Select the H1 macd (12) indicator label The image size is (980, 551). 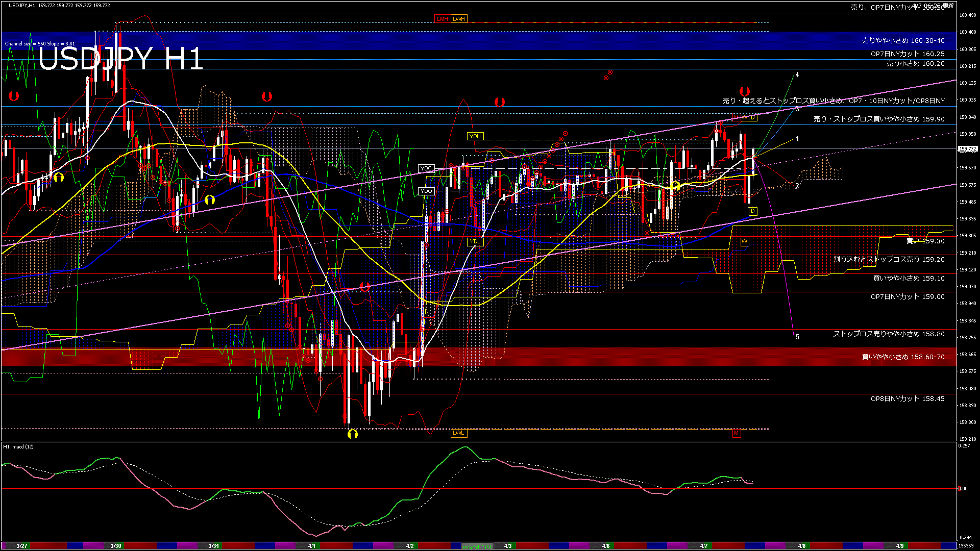tap(18, 447)
